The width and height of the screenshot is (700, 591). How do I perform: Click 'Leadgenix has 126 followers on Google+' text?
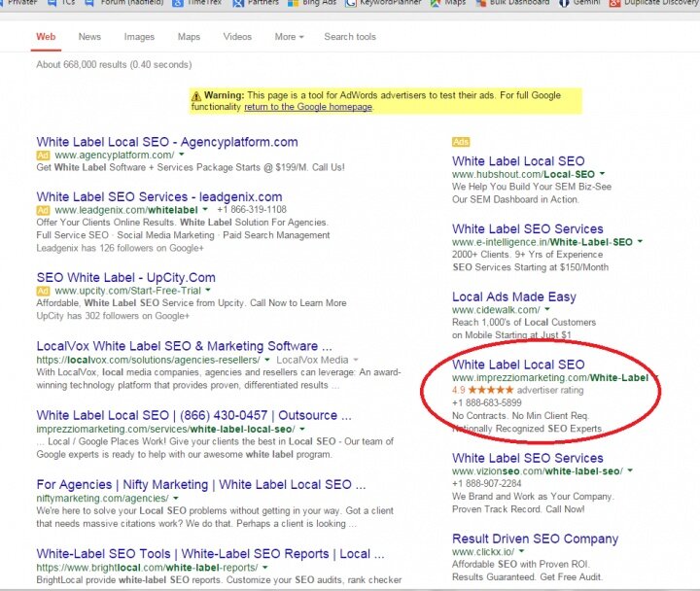tap(121, 248)
